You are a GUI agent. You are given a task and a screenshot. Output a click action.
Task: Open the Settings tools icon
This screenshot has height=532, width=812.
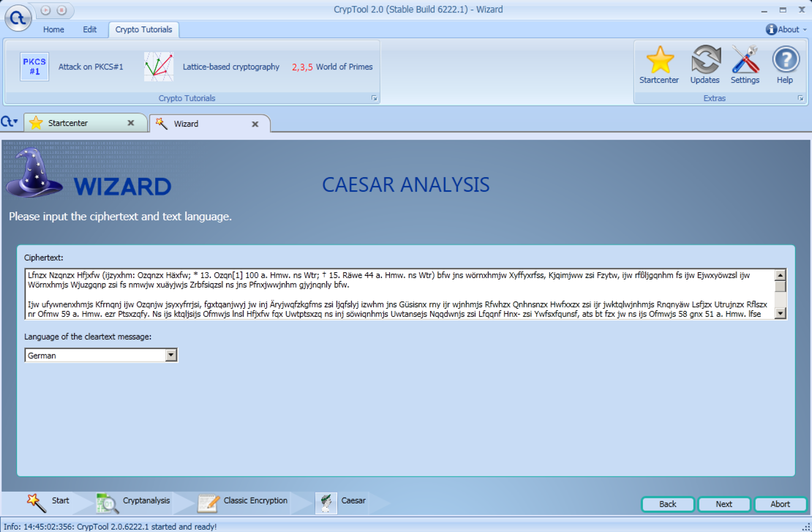click(x=745, y=59)
